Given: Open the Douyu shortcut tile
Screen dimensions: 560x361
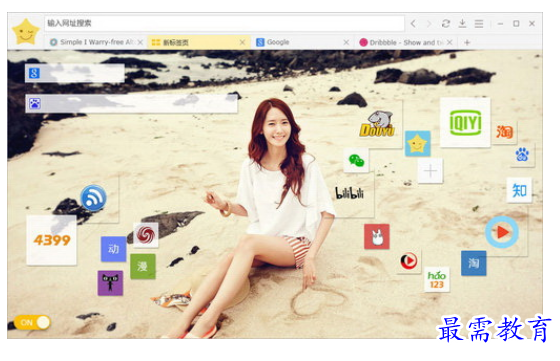Looking at the screenshot, I should pos(378,124).
